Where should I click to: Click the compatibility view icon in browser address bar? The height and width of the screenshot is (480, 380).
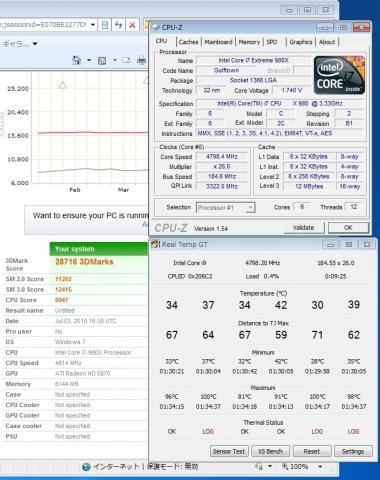[x=105, y=25]
